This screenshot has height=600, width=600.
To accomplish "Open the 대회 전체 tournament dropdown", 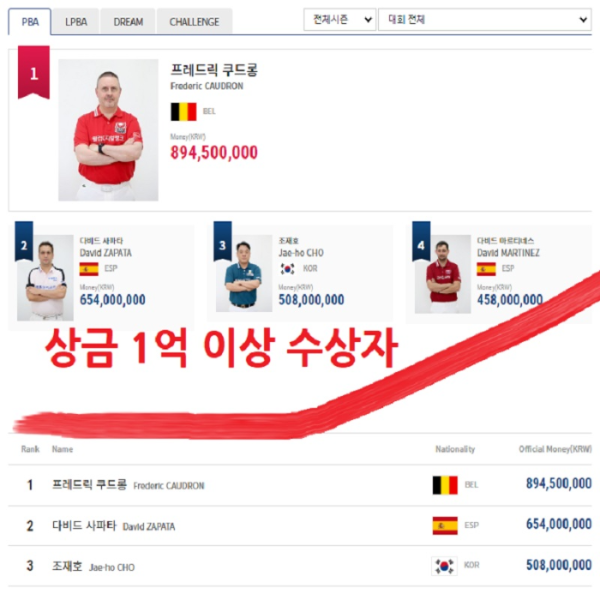I will click(x=485, y=20).
